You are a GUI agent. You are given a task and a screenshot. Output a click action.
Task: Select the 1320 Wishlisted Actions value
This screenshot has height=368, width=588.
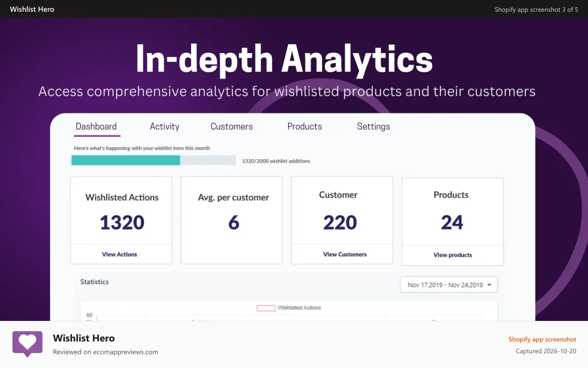tap(122, 223)
